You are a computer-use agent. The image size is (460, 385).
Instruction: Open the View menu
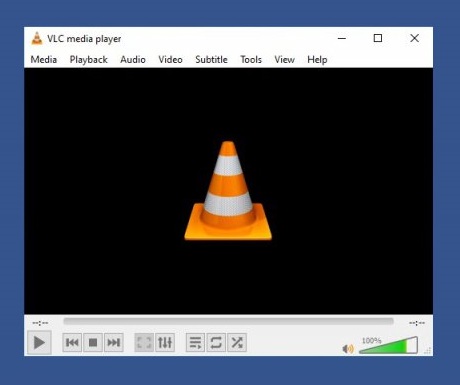[x=284, y=60]
